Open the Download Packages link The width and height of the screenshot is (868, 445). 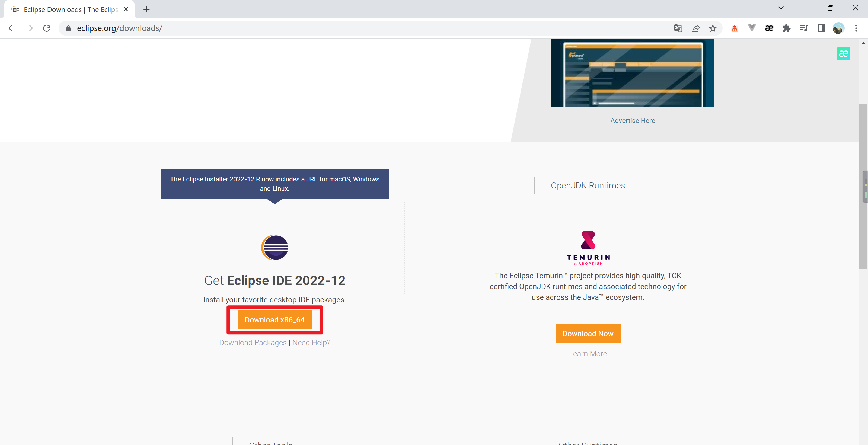(253, 342)
